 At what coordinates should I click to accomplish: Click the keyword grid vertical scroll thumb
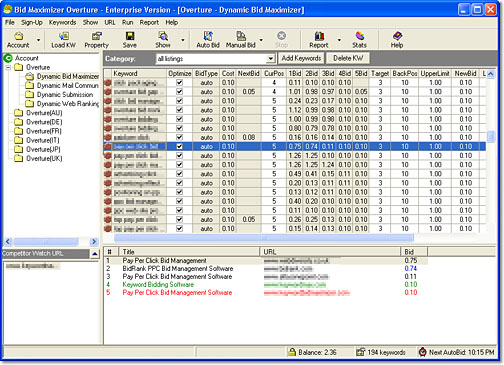(490, 136)
